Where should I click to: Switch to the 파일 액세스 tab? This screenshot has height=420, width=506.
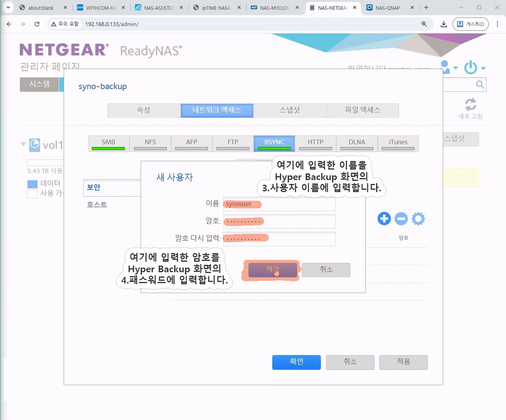362,110
